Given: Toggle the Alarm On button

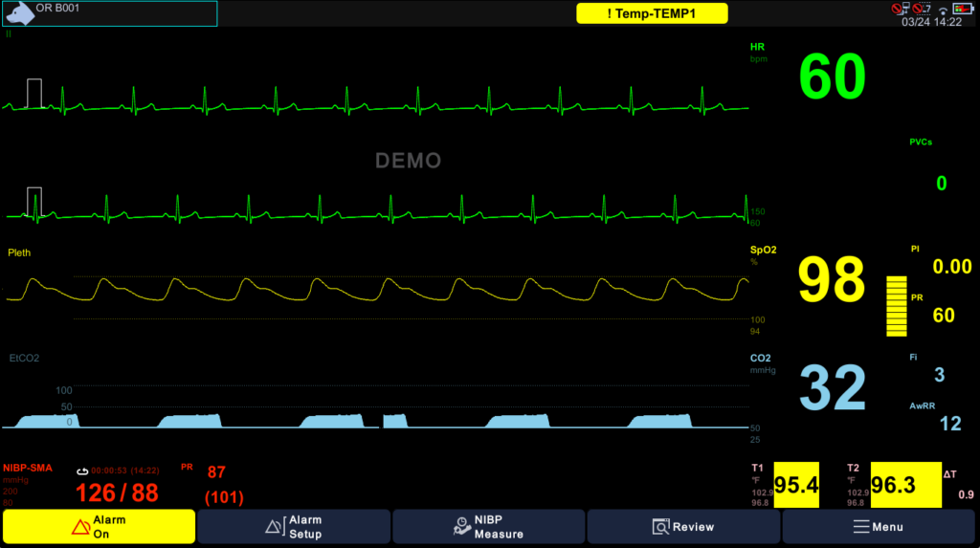Looking at the screenshot, I should click(x=100, y=527).
